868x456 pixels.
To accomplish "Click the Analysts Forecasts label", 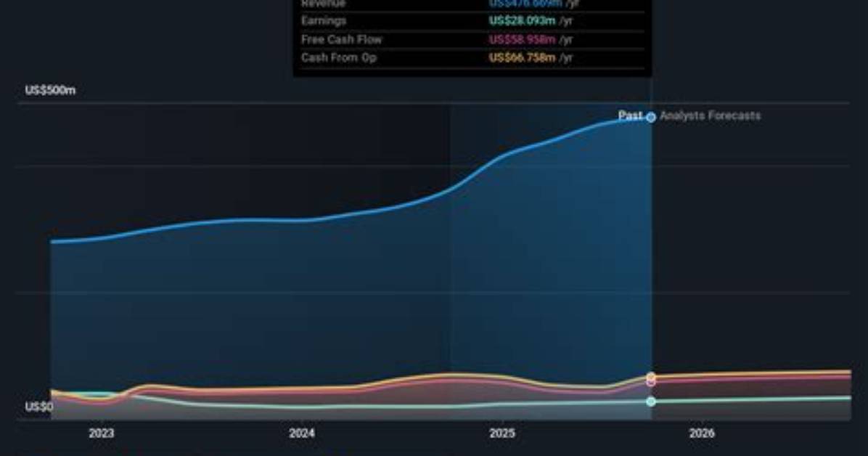I will pos(711,115).
